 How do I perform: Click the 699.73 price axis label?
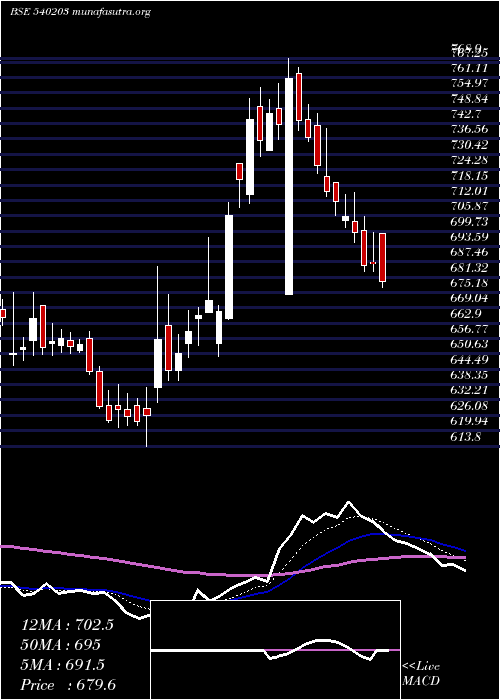pyautogui.click(x=469, y=221)
